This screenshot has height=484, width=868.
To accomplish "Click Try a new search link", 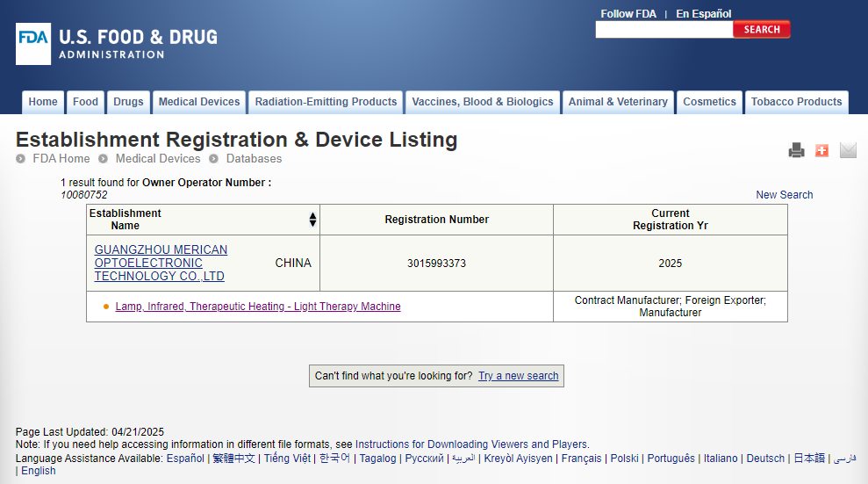I will tap(518, 376).
